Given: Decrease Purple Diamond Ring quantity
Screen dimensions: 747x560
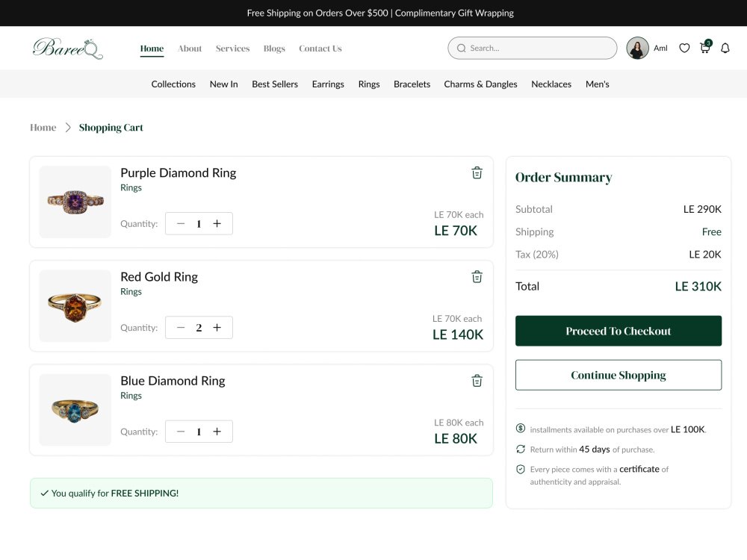Looking at the screenshot, I should pyautogui.click(x=181, y=224).
